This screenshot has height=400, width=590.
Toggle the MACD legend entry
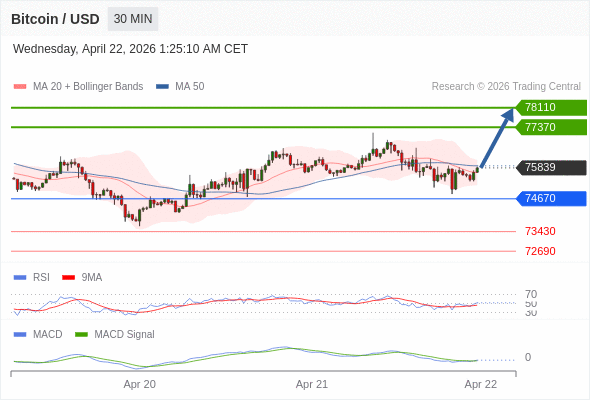(x=38, y=335)
